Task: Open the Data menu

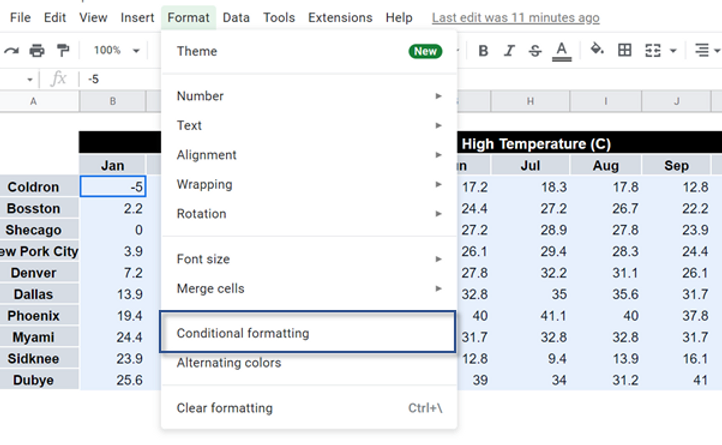Action: (236, 18)
